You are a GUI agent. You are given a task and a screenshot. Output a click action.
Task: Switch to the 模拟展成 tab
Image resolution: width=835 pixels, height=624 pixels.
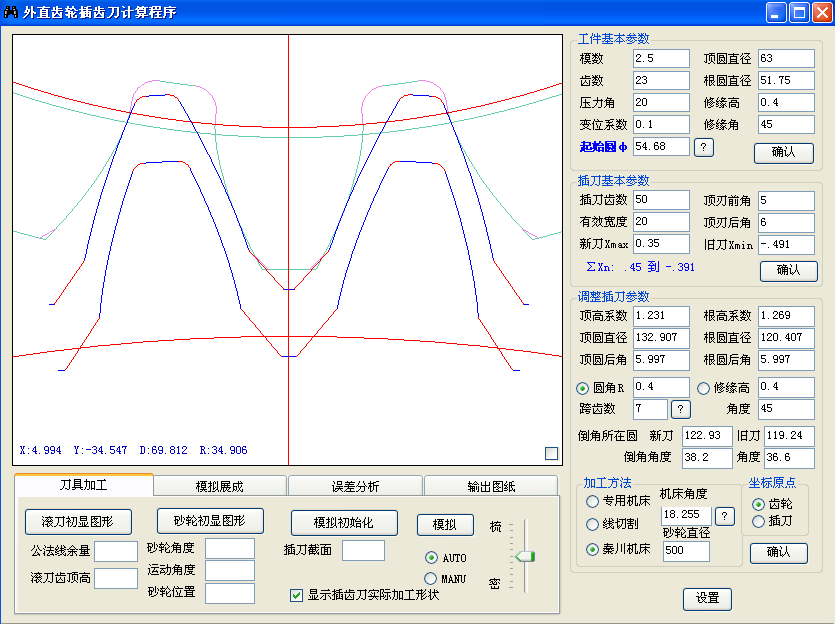(219, 486)
